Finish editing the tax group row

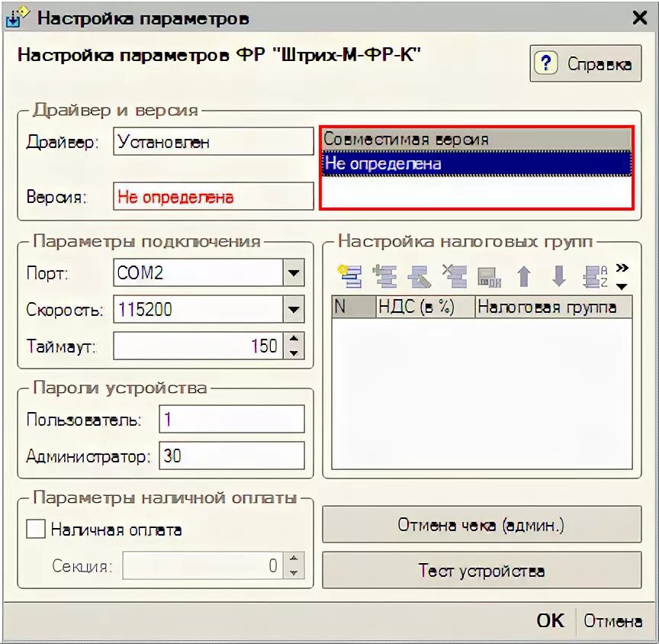[x=489, y=277]
